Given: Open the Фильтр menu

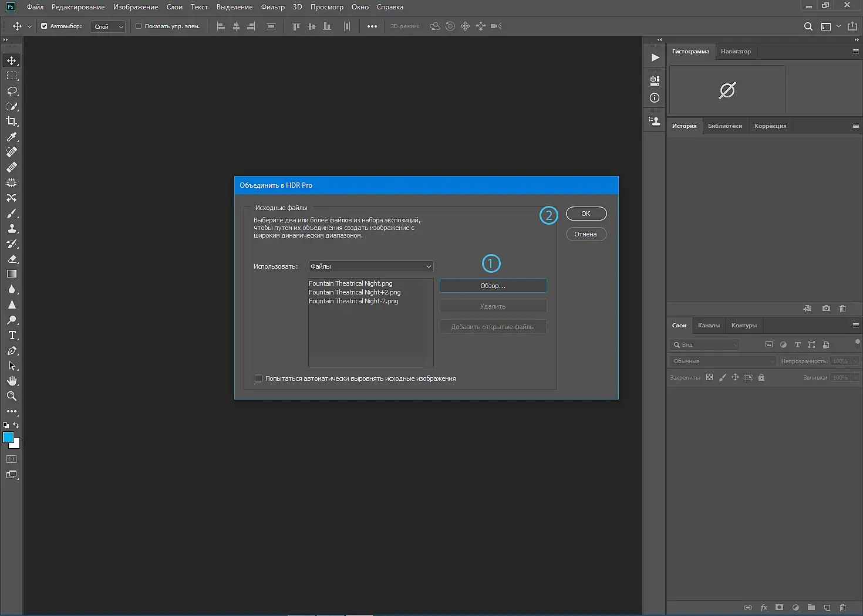Looking at the screenshot, I should click(272, 7).
